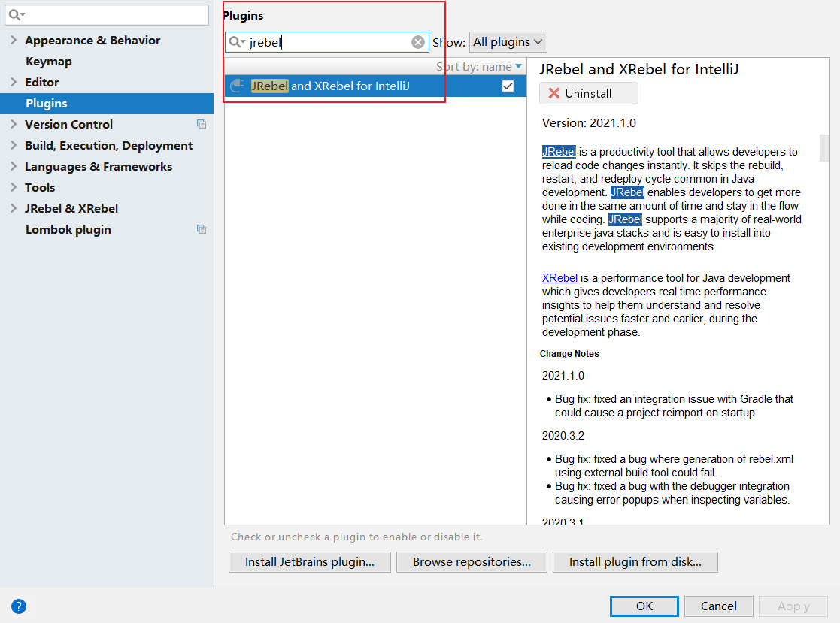The height and width of the screenshot is (623, 840).
Task: Expand the Tools section arrow
Action: [x=14, y=187]
